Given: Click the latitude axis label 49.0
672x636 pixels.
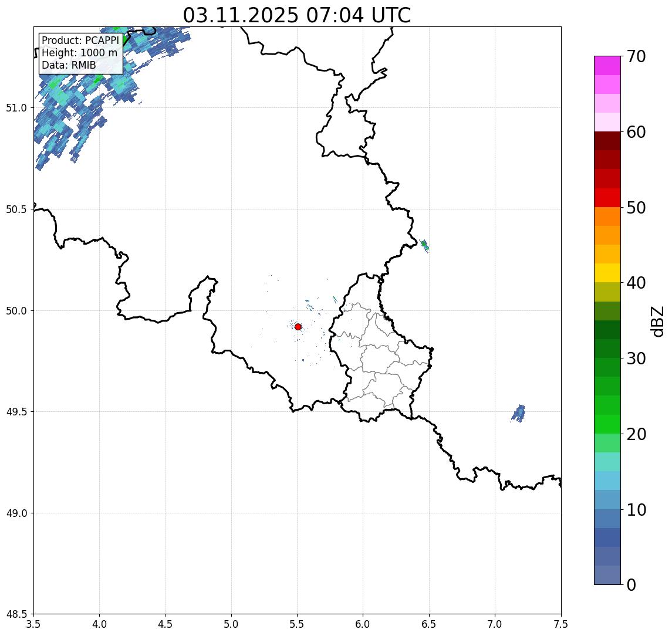Looking at the screenshot, I should pyautogui.click(x=16, y=513).
